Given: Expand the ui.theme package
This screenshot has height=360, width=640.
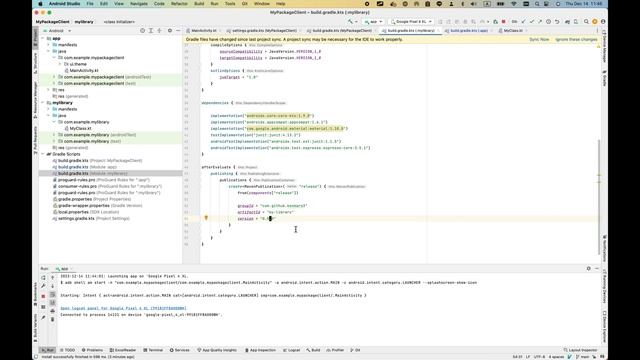Looking at the screenshot, I should (60, 64).
